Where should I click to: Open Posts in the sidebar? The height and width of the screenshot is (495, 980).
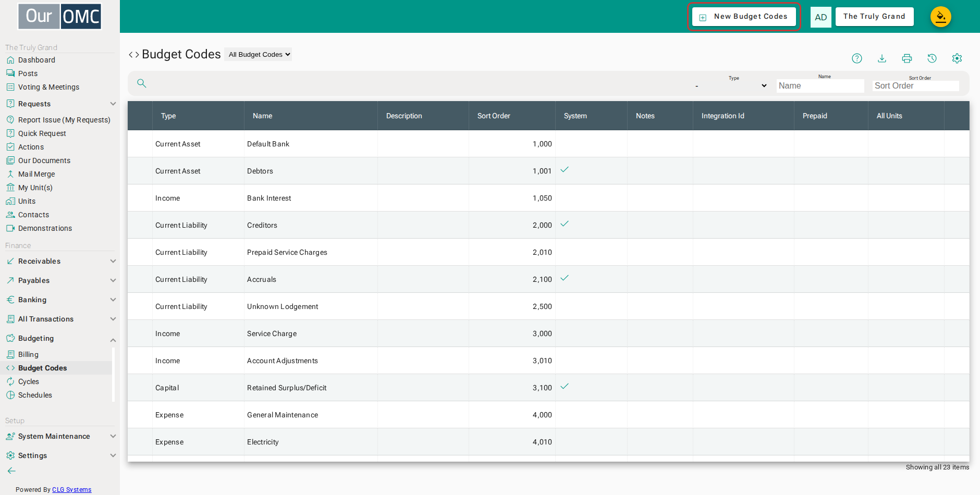click(28, 73)
